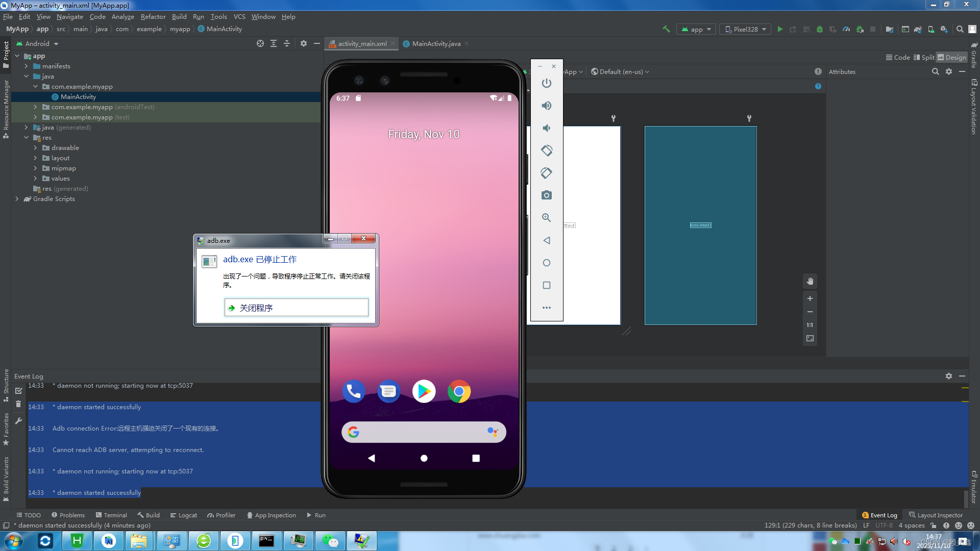980x551 pixels.
Task: Open the Android project view dropdown
Action: click(x=37, y=43)
